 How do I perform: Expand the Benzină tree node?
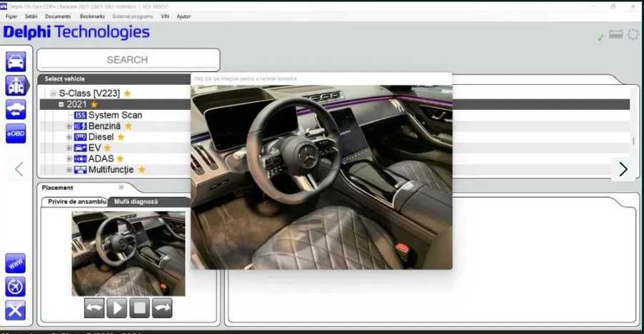[x=69, y=126]
